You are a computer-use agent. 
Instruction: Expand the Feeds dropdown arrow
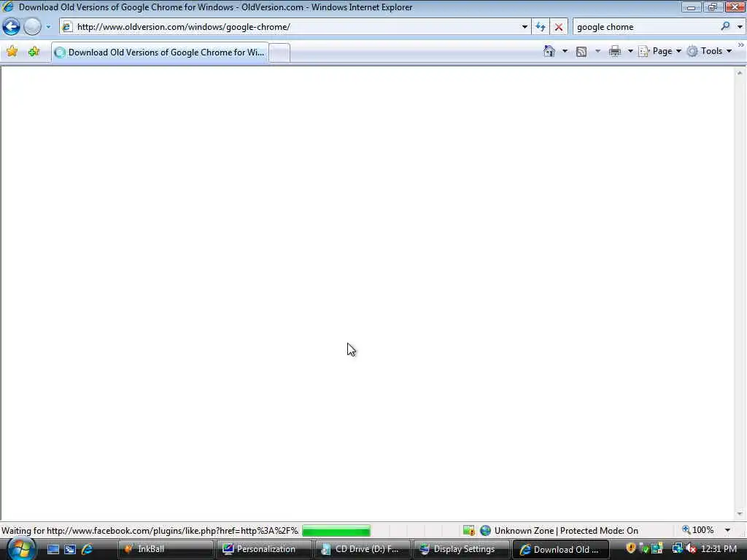pyautogui.click(x=597, y=51)
